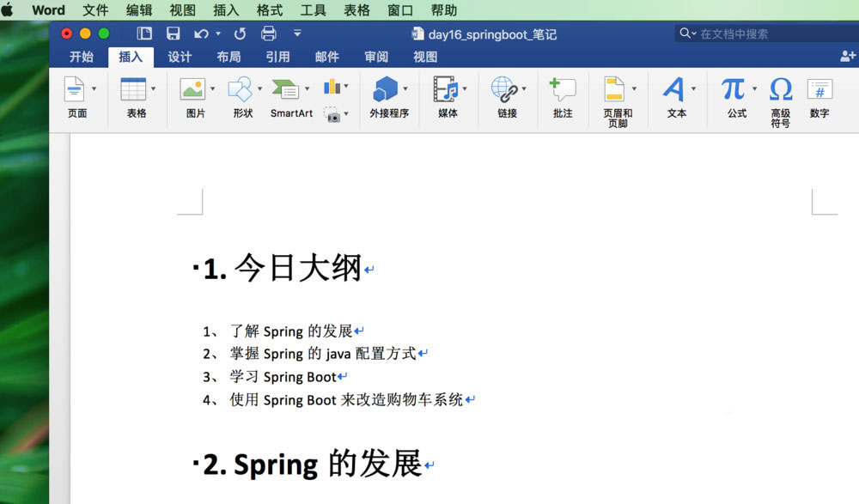
Task: Expand the 形状 dropdown arrow
Action: click(x=259, y=88)
